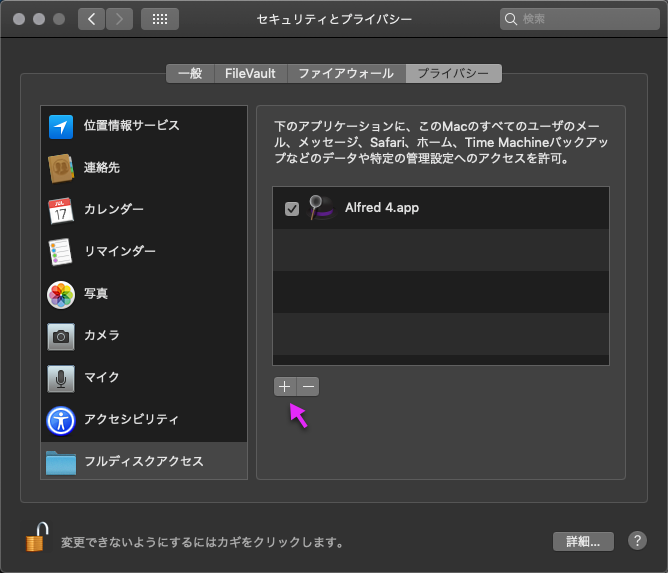Select 連絡先 label in the list

tap(101, 167)
